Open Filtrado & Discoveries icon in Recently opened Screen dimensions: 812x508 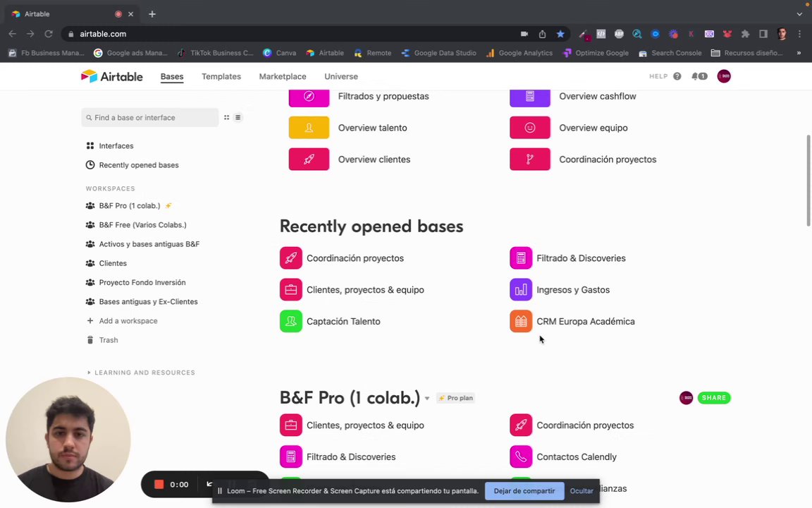[521, 258]
